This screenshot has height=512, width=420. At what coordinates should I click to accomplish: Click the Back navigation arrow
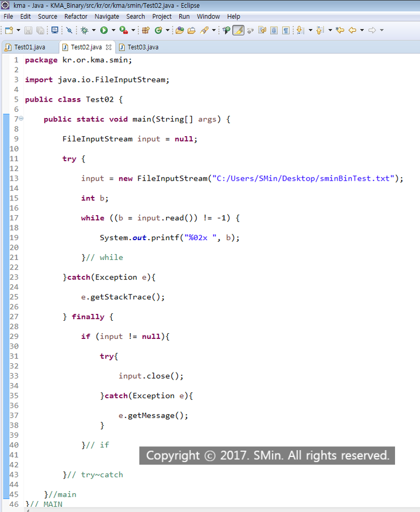[352, 30]
